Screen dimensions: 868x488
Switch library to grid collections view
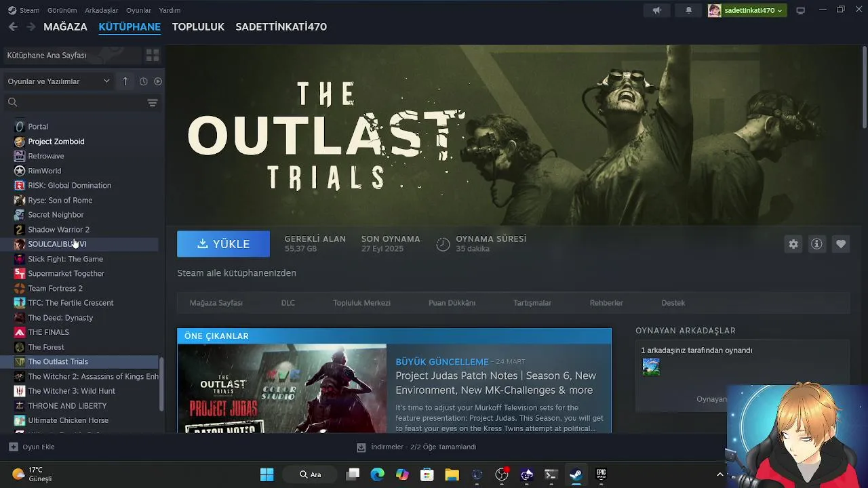pyautogui.click(x=153, y=55)
